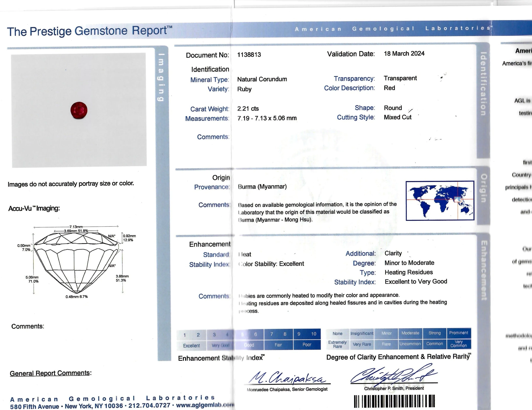This screenshot has width=532, height=410.
Task: Click the 3.66mm 51.3% pavilion depth label
Action: point(122,278)
